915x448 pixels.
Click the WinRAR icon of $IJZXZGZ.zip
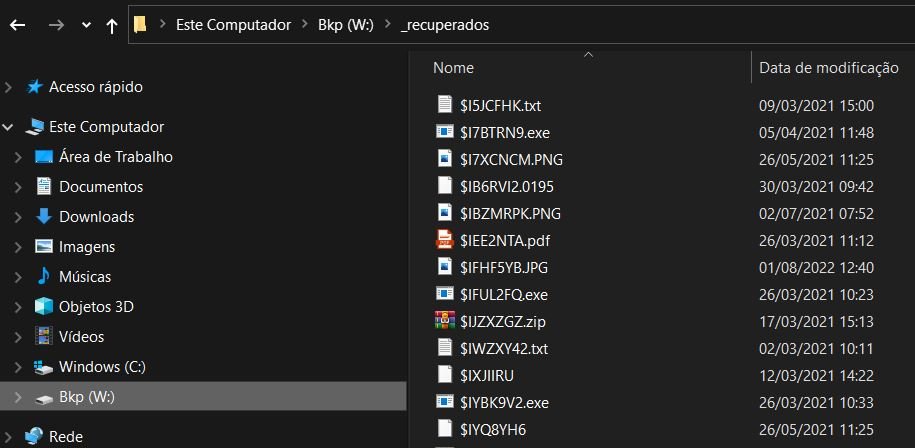(445, 320)
